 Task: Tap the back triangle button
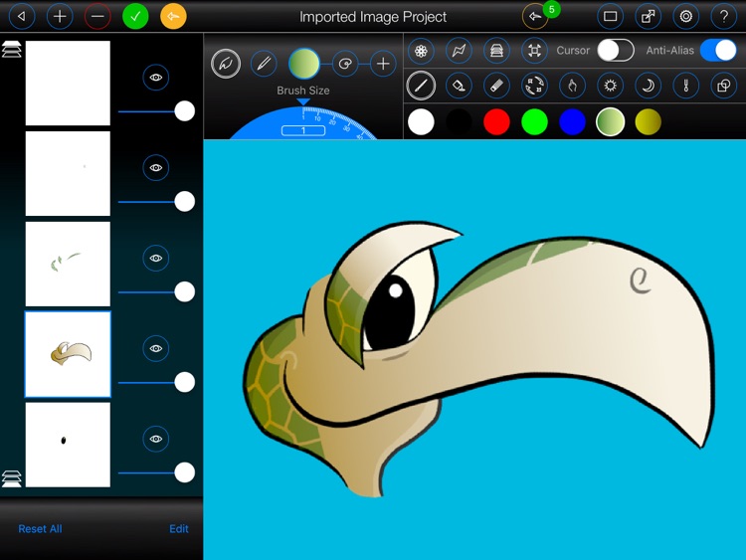click(22, 17)
